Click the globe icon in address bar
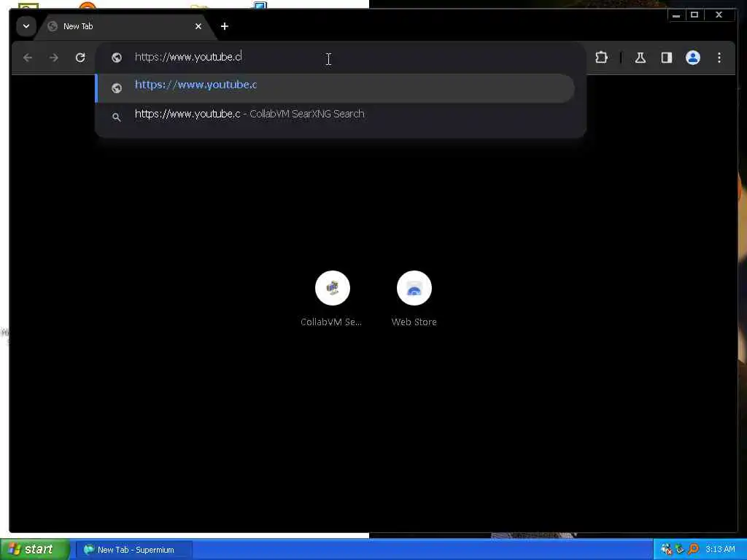The image size is (747, 560). (116, 58)
